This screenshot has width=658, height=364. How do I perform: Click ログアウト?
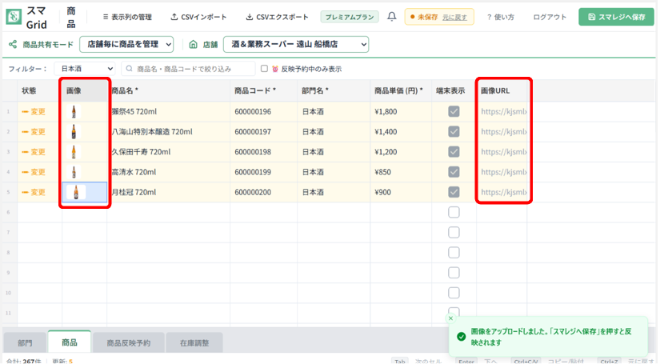(x=550, y=17)
